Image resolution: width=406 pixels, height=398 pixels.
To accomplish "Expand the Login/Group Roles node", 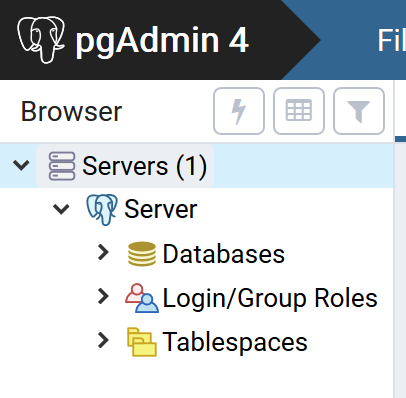I will tap(103, 297).
